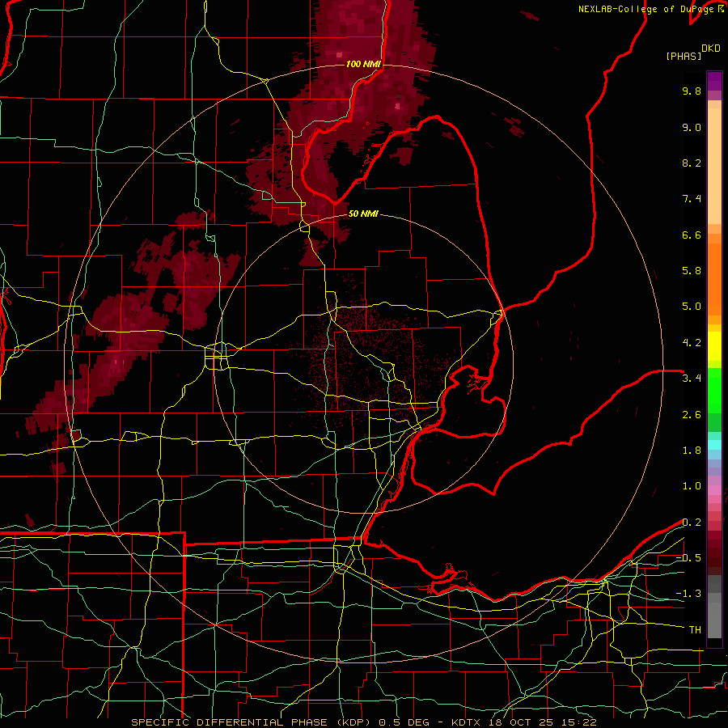Image resolution: width=728 pixels, height=728 pixels.
Task: Click the TH threshold label
Action: tap(695, 630)
